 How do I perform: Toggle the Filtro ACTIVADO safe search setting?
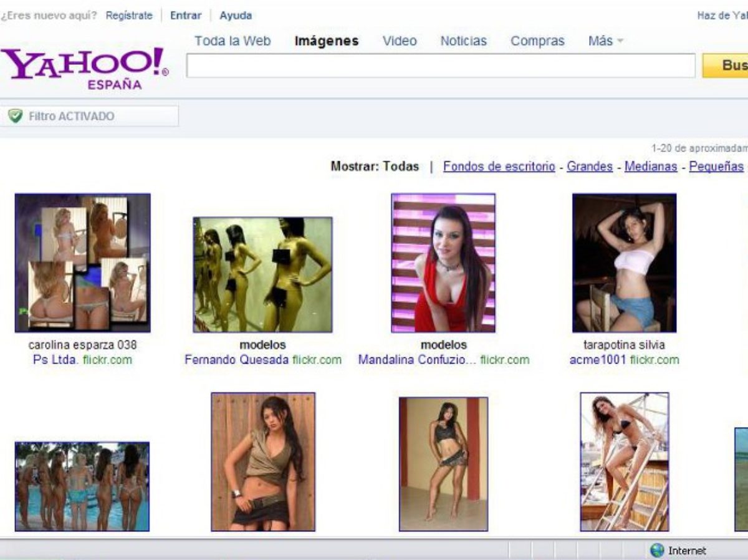tap(71, 116)
